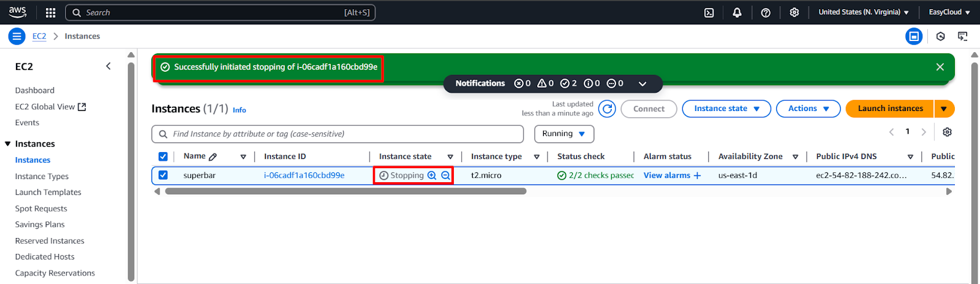980x284 pixels.
Task: Select Instance Types in the sidebar
Action: click(x=42, y=176)
